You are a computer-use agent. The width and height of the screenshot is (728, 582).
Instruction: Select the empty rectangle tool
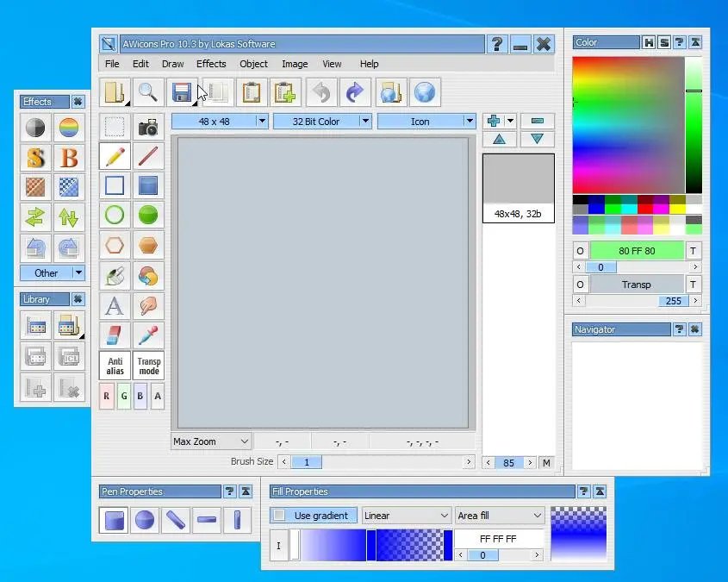115,185
